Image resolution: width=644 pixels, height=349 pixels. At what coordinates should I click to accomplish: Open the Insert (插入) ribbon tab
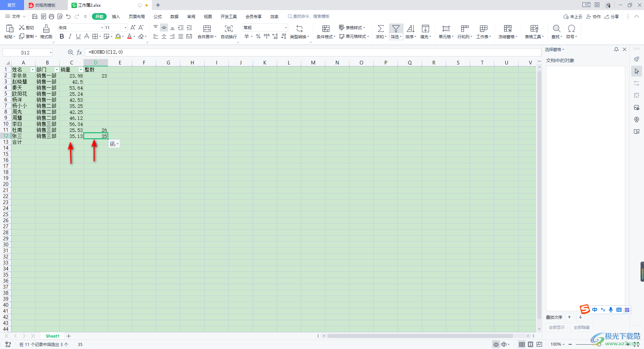click(x=116, y=16)
